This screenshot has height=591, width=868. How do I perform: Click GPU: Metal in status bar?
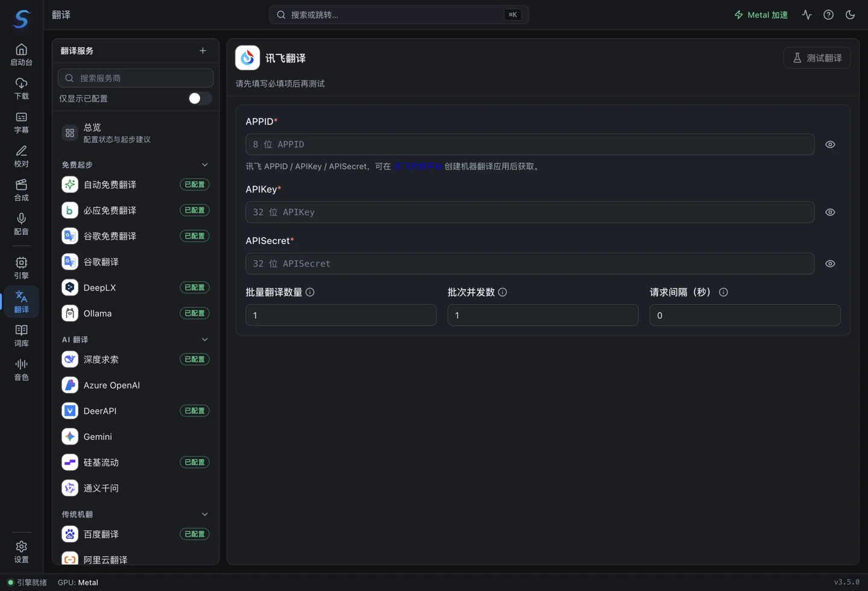(78, 583)
